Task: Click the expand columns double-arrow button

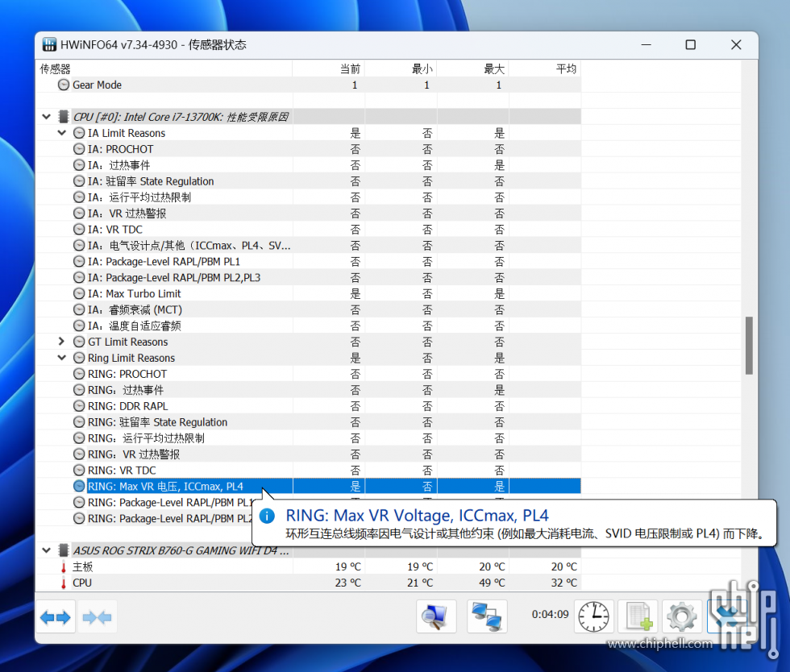Action: coord(56,617)
